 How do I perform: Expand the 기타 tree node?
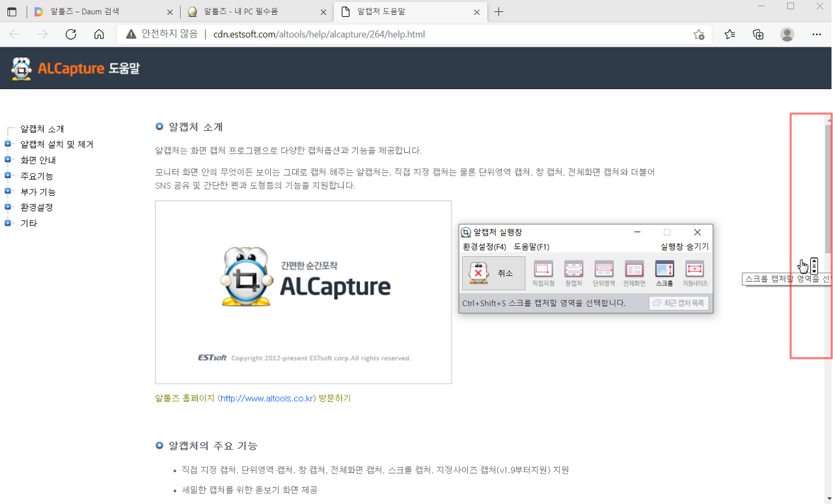(8, 223)
